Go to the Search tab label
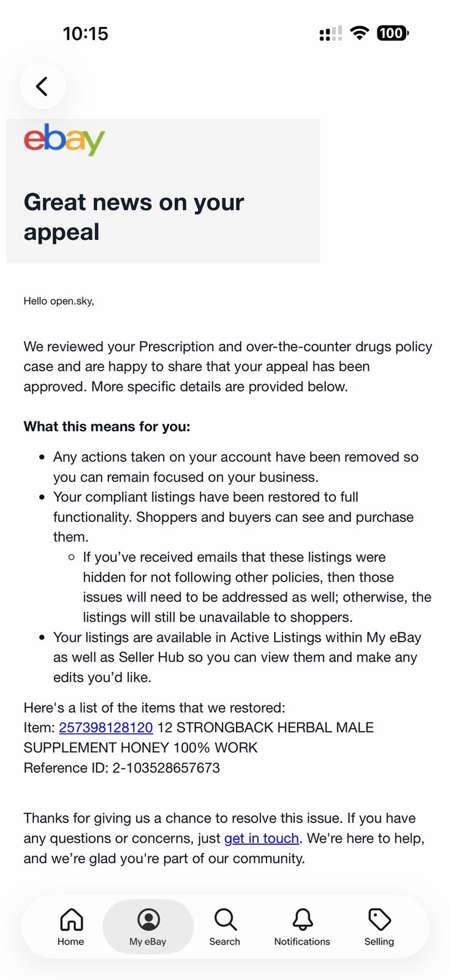The image size is (451, 980). pyautogui.click(x=225, y=941)
